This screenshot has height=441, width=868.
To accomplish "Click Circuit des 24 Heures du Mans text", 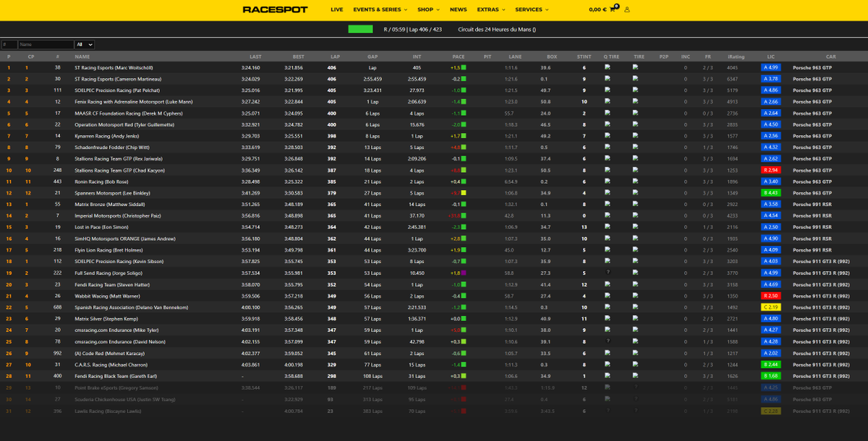I will pyautogui.click(x=497, y=30).
